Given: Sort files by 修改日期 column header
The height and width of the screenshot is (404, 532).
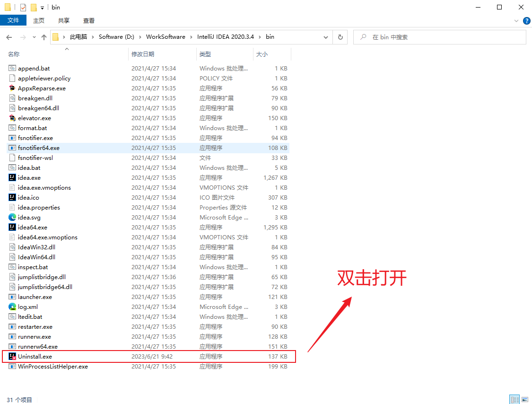Looking at the screenshot, I should 143,54.
